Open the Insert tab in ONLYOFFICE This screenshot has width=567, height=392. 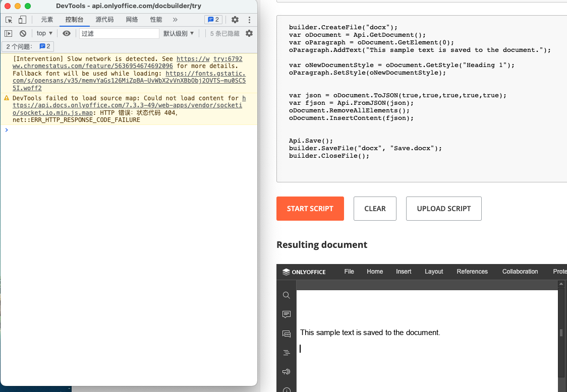click(x=404, y=272)
